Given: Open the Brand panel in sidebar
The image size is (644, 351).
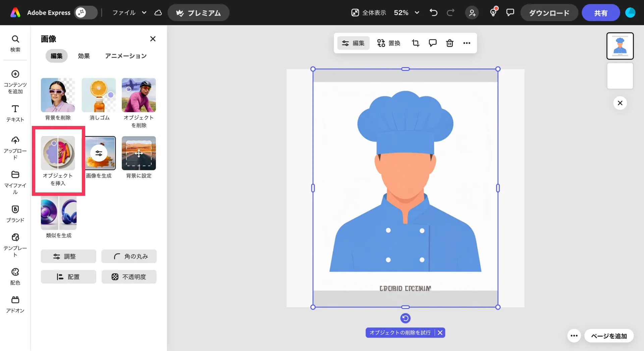Looking at the screenshot, I should coord(15,214).
